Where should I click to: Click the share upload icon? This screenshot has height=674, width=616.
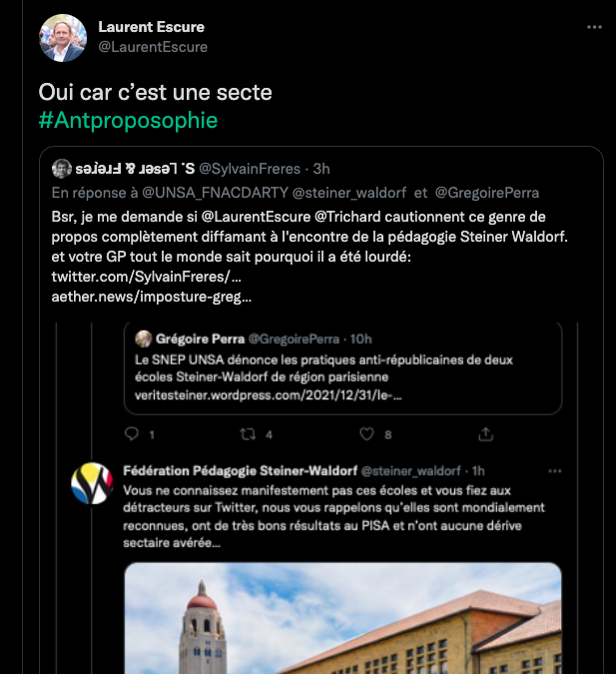click(x=486, y=434)
